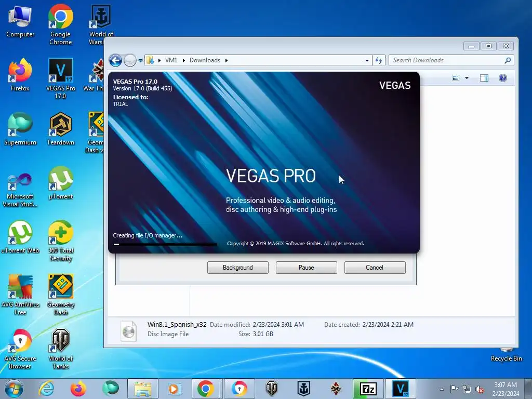Viewport: 532px width, 399px height.
Task: Click the Background button
Action: [x=238, y=268]
